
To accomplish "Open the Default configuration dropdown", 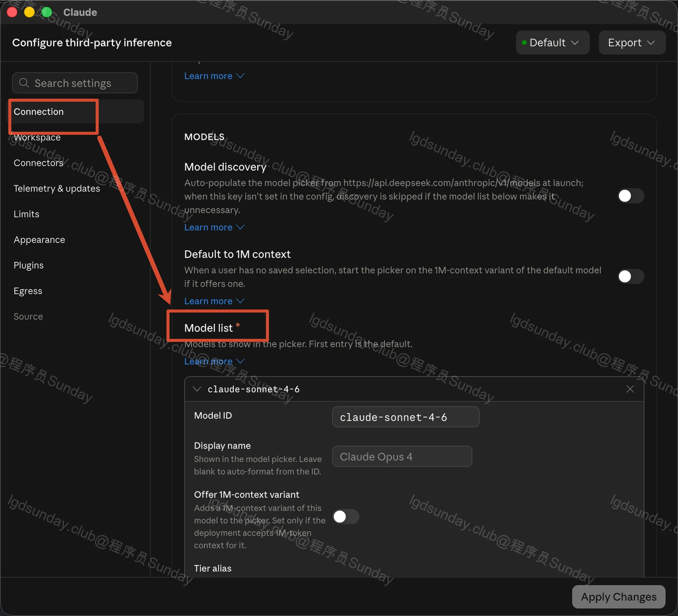I will [553, 42].
